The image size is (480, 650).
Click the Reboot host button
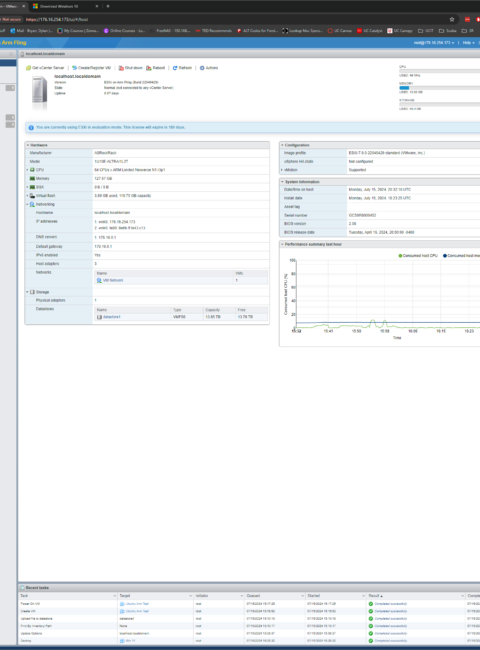155,68
